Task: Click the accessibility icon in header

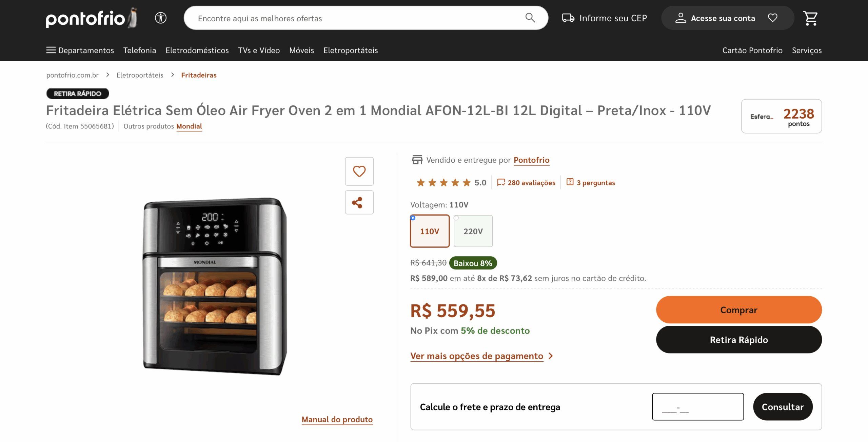Action: point(161,18)
